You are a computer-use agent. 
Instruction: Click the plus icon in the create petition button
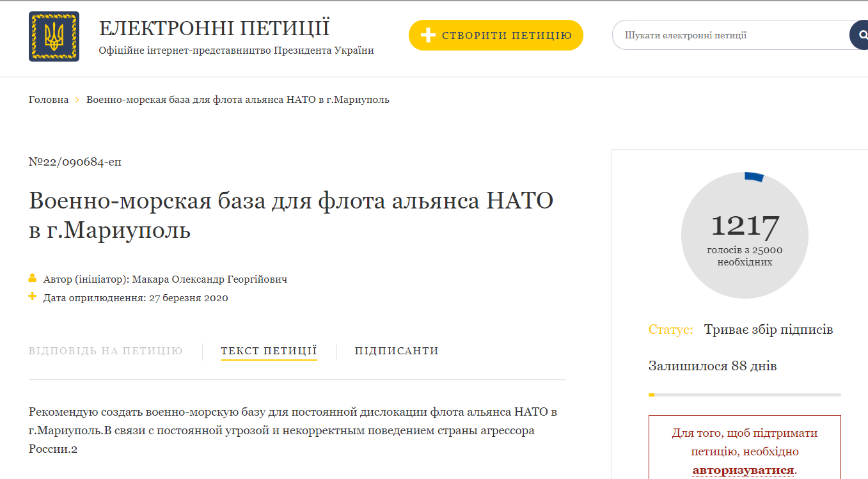pyautogui.click(x=428, y=35)
